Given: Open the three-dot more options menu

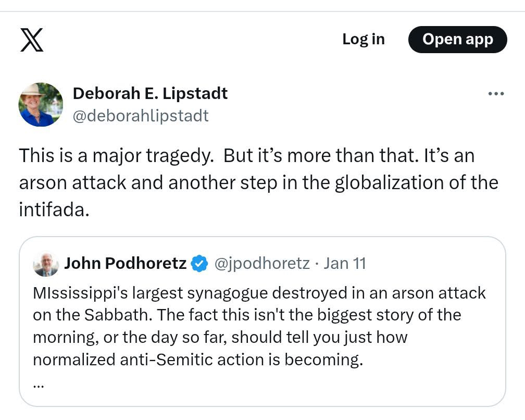Looking at the screenshot, I should 495,94.
